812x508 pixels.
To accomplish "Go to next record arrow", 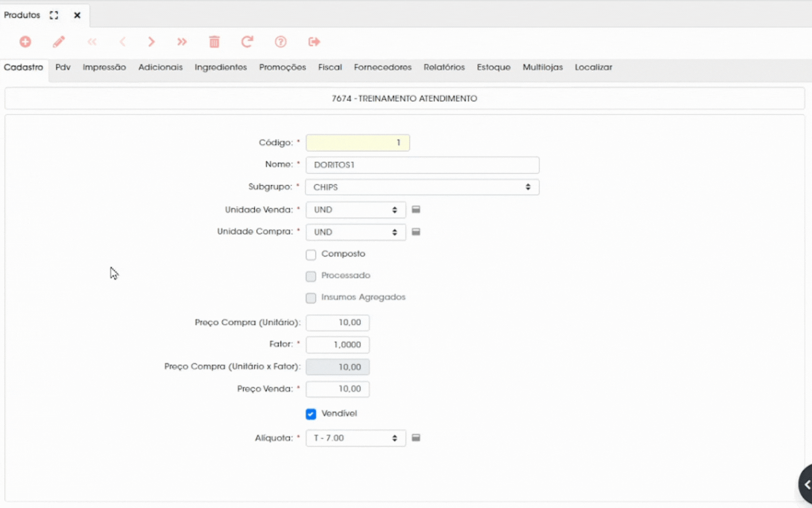I will coord(151,42).
